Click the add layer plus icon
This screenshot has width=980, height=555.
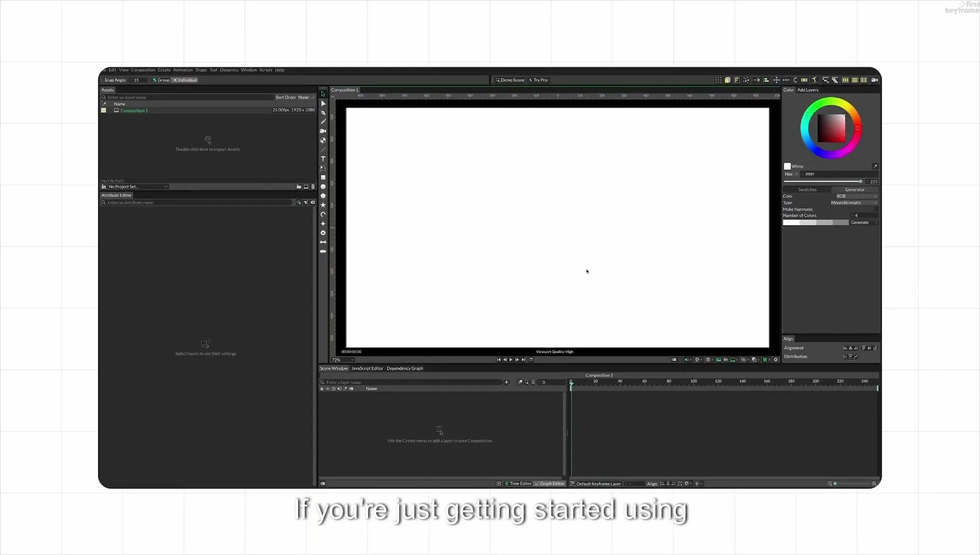pyautogui.click(x=507, y=382)
